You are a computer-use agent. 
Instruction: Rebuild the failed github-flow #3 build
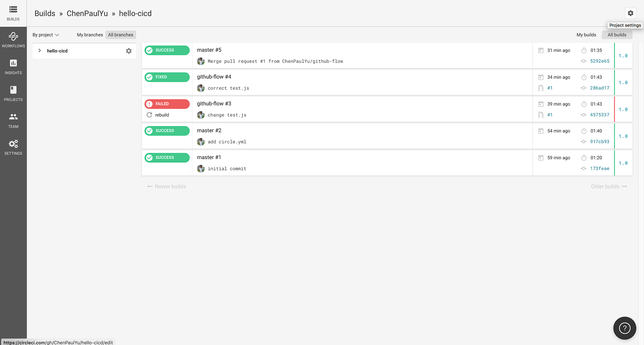158,115
